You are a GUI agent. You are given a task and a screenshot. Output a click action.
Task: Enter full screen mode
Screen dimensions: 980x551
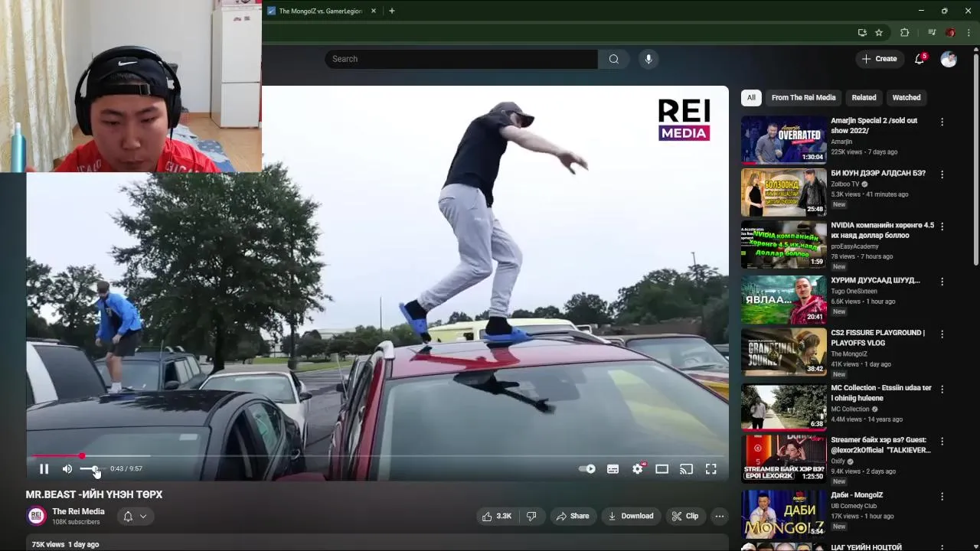pos(711,469)
